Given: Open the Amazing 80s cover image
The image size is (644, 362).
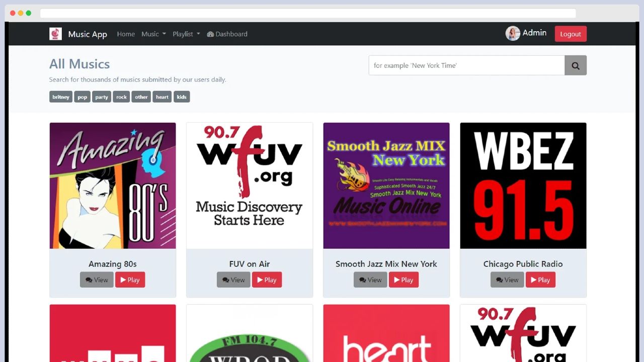Looking at the screenshot, I should [x=113, y=186].
